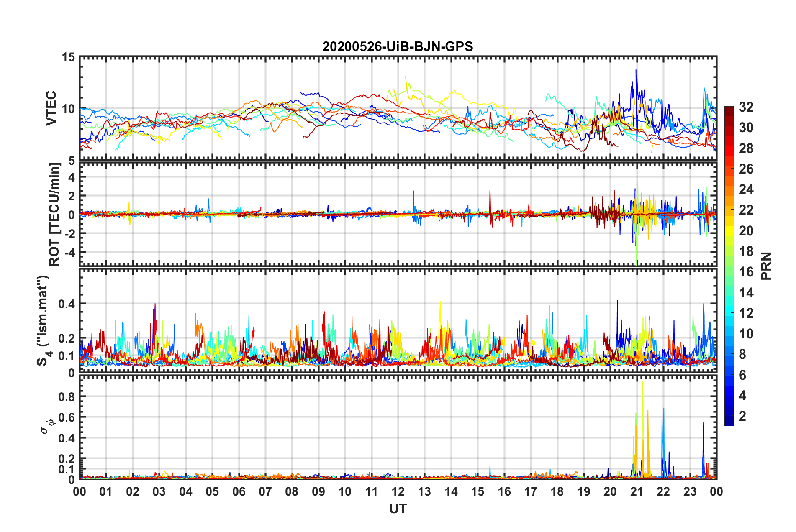This screenshot has width=796, height=532.
Task: Select the "-4" tick on the ROT axis
Action: 69,252
